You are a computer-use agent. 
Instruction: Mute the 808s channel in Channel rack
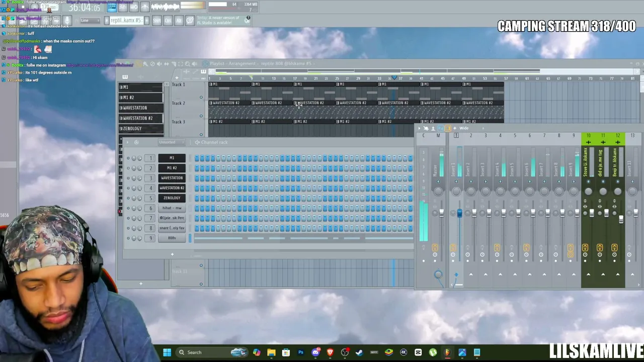click(x=128, y=238)
